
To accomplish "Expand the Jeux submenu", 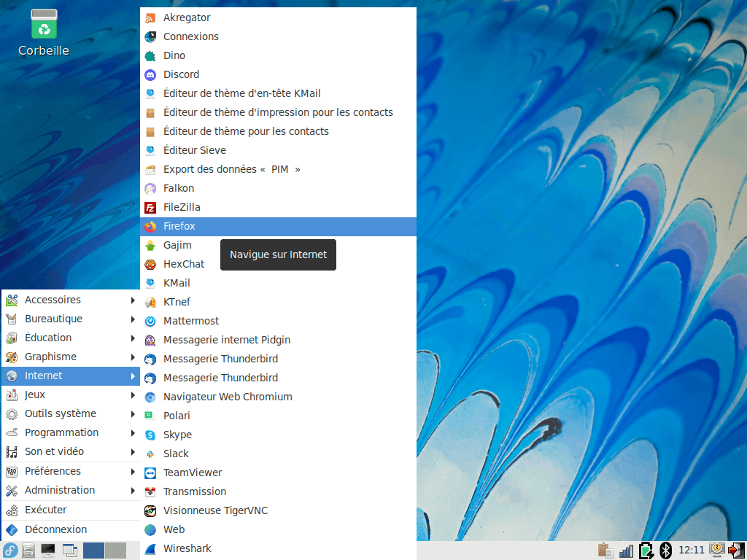I will (71, 395).
